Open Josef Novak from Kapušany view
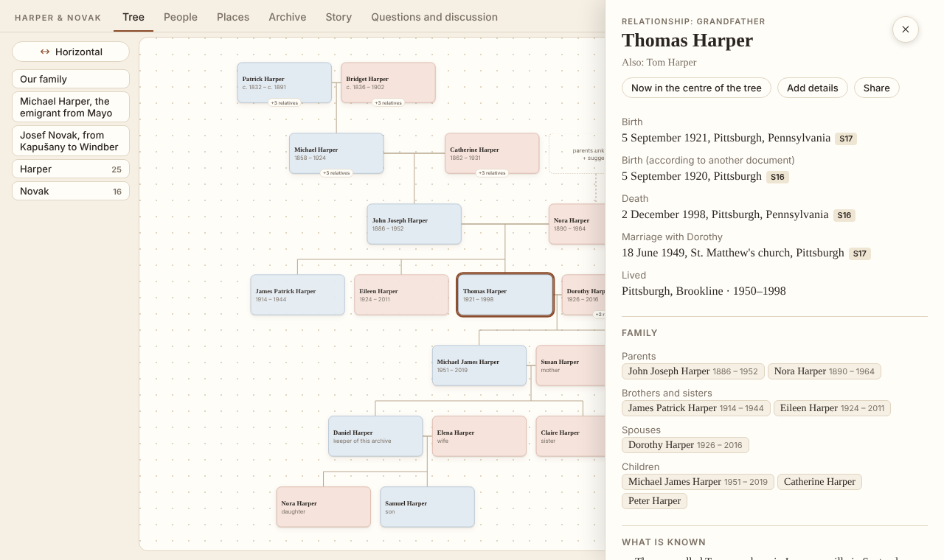 pyautogui.click(x=71, y=141)
